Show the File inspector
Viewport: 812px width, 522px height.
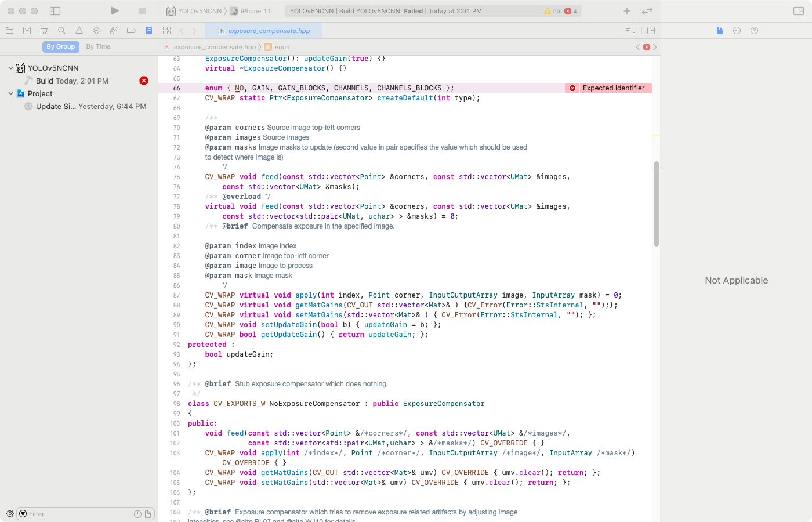(x=720, y=31)
